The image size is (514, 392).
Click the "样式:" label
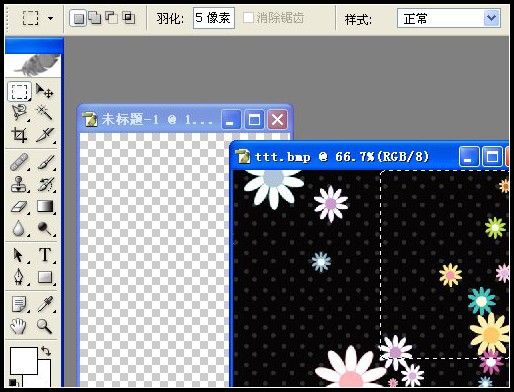(359, 19)
